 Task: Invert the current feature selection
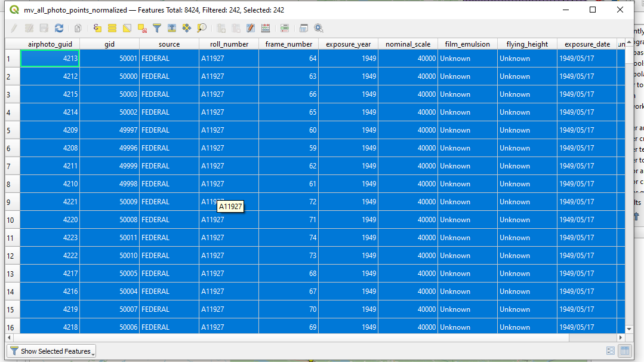click(127, 28)
